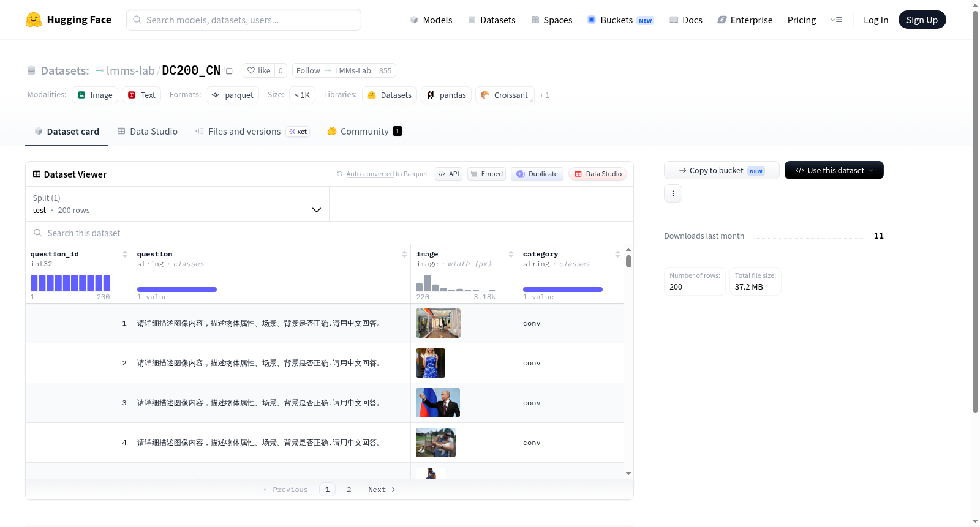
Task: Click the category 1 value bar
Action: (563, 290)
